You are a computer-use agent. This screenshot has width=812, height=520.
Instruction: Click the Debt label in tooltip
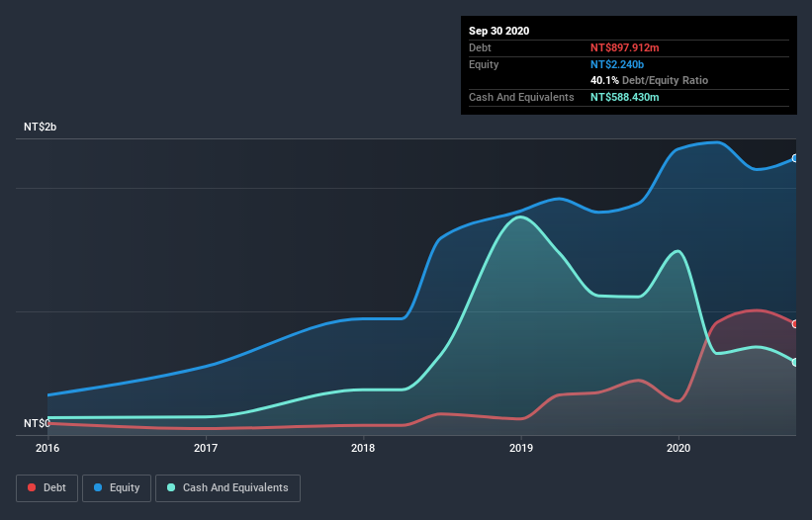tap(480, 47)
